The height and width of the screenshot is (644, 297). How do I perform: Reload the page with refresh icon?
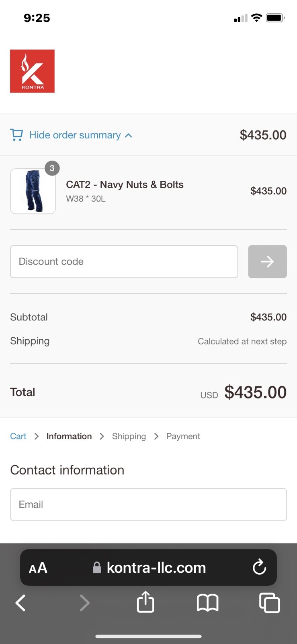coord(259,568)
